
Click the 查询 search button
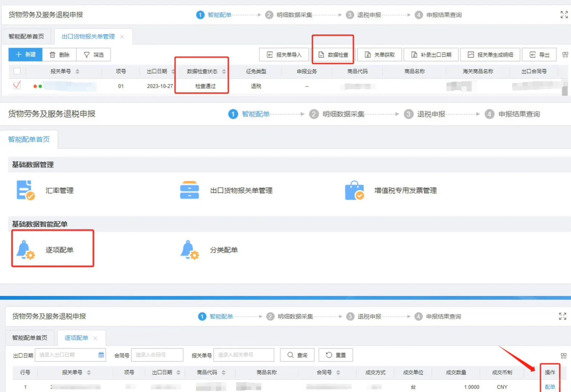[x=297, y=355]
